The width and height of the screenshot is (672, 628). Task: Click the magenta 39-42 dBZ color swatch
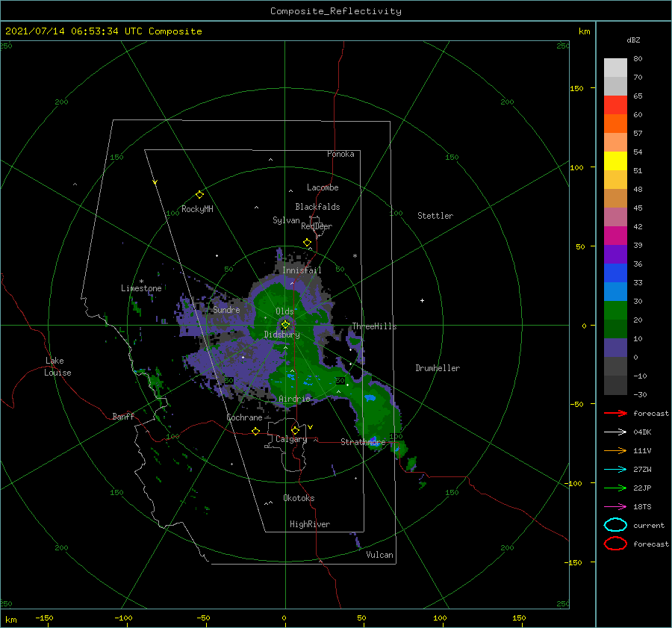615,236
